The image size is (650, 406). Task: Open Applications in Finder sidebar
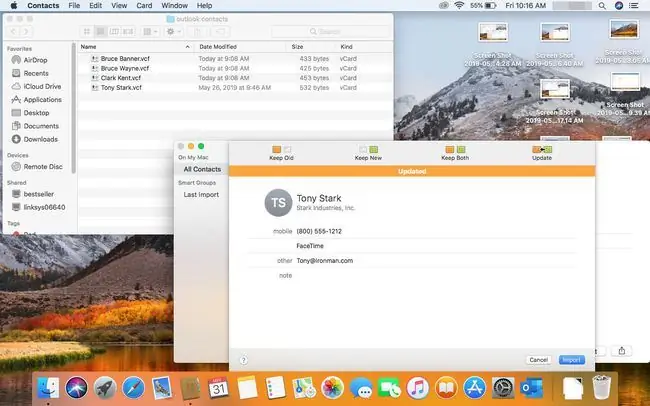[x=42, y=100]
